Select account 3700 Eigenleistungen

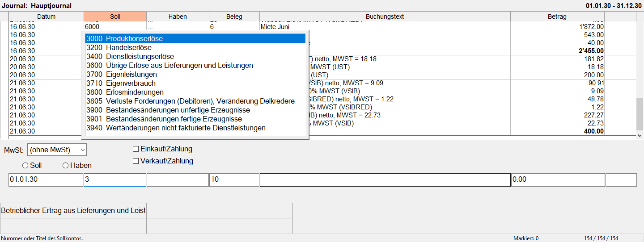[x=195, y=75]
